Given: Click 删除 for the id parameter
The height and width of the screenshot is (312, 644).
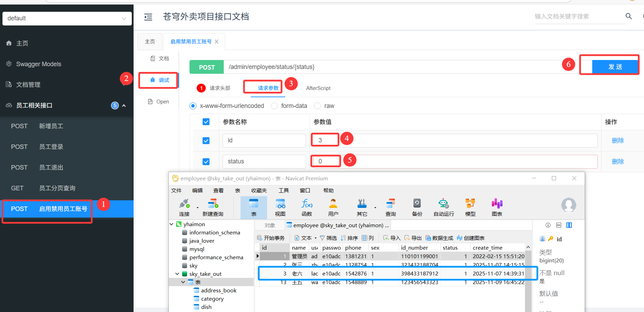Looking at the screenshot, I should coord(618,141).
